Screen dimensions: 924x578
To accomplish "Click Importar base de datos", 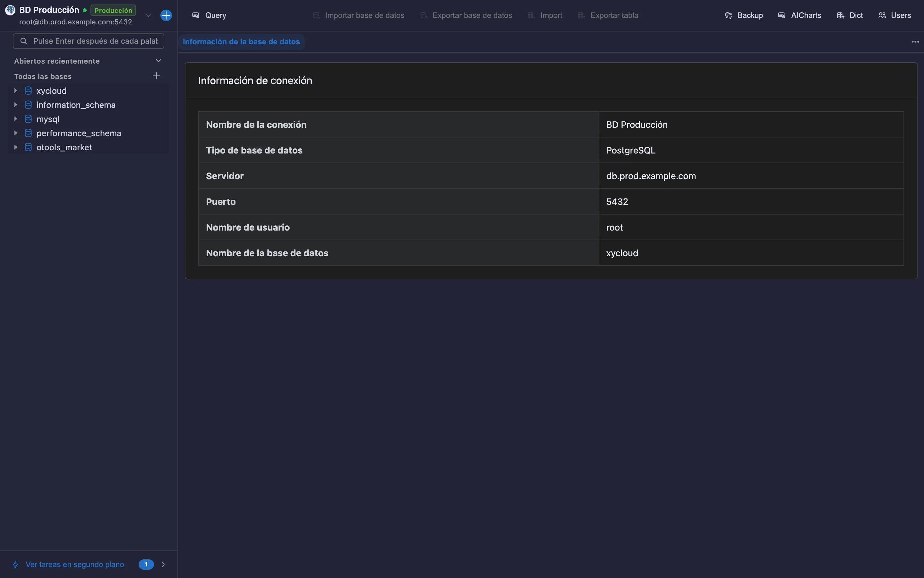I will pos(358,15).
